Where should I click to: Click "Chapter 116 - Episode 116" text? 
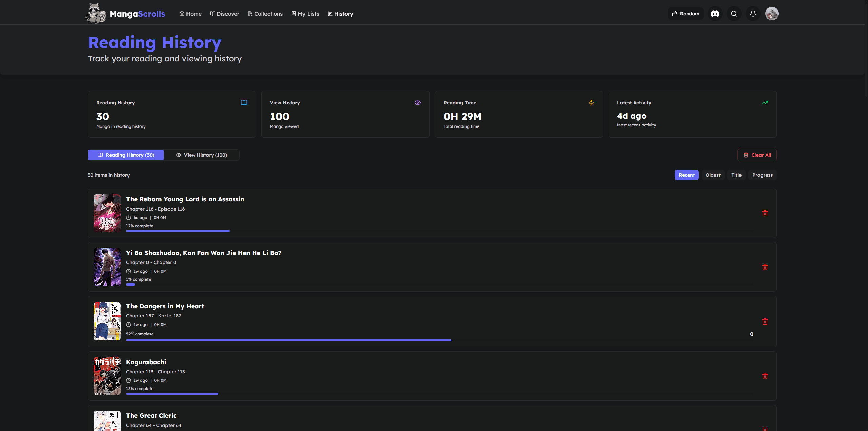(156, 209)
